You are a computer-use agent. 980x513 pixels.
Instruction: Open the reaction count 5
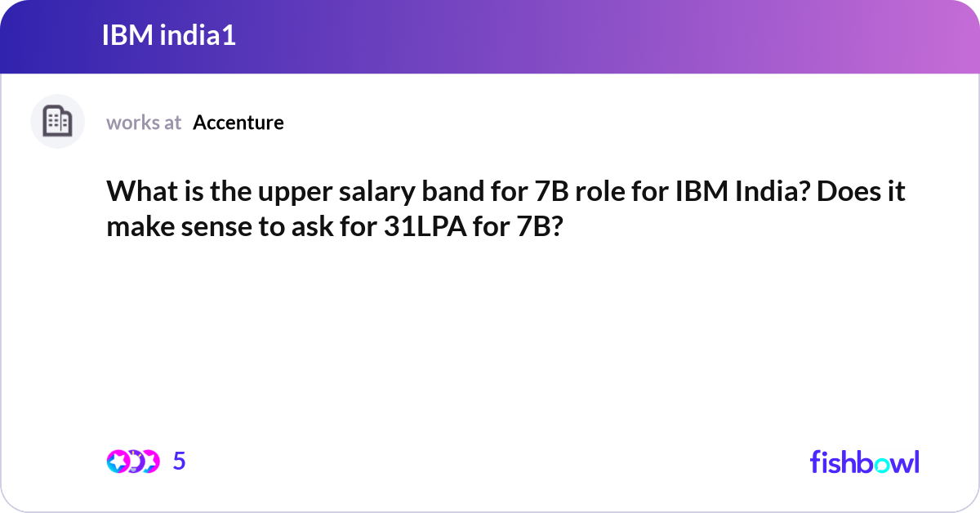[180, 462]
